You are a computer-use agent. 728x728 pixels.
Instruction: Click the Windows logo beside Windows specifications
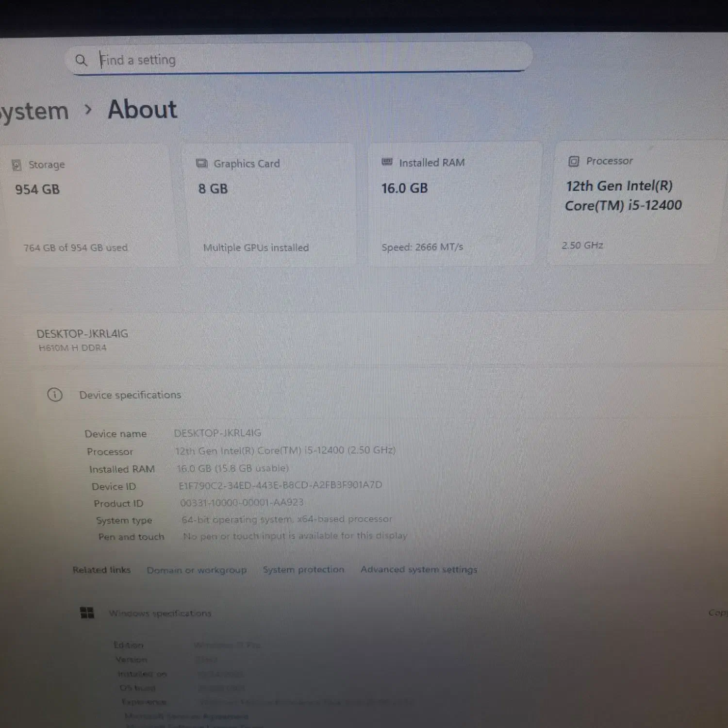[x=87, y=612]
